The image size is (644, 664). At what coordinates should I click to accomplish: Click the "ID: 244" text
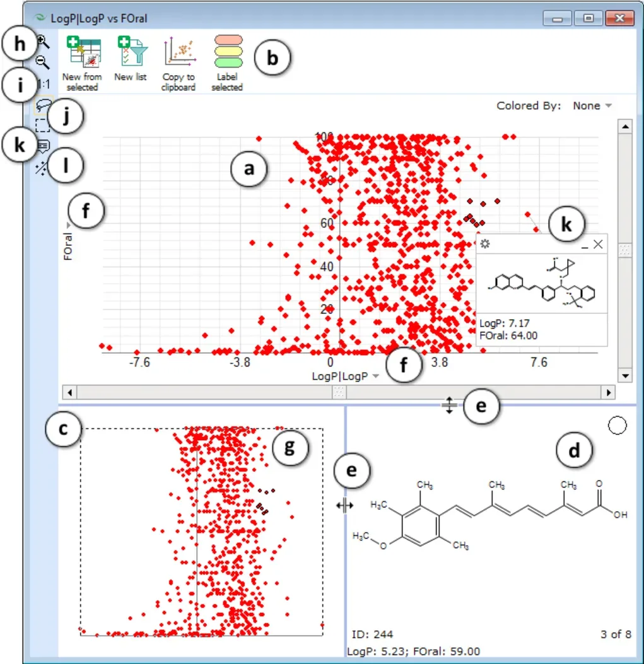tap(372, 634)
